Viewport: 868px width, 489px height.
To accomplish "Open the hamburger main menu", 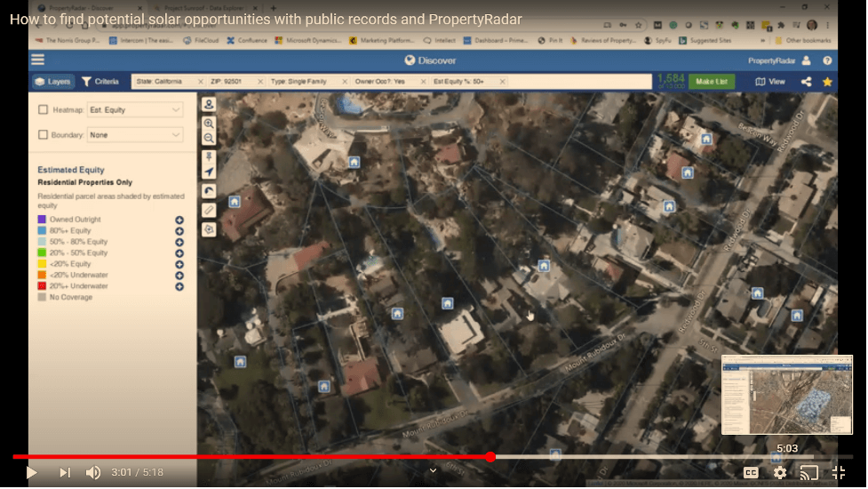I will coord(37,60).
